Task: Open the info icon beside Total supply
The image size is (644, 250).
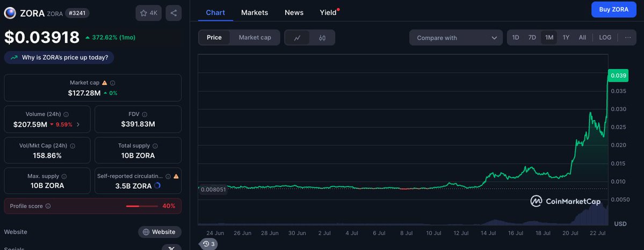Action: point(155,146)
